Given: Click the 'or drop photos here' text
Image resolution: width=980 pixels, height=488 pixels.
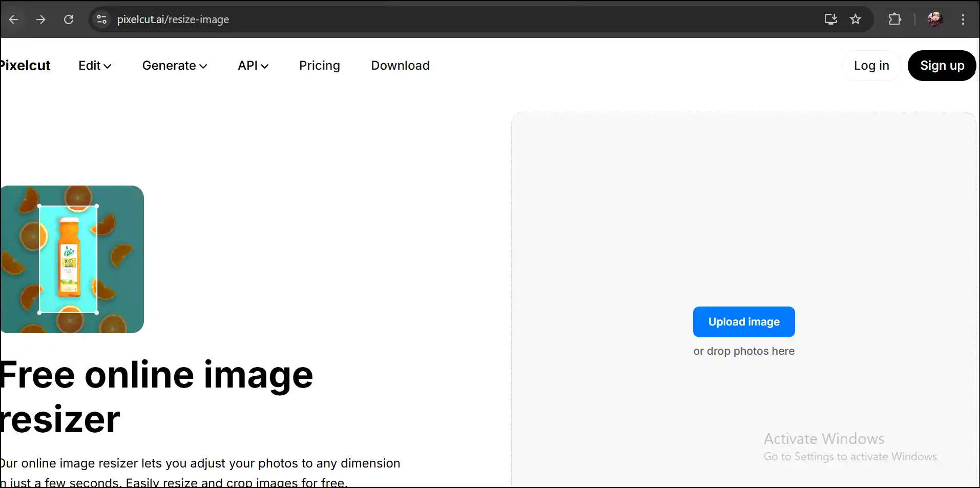Looking at the screenshot, I should [x=744, y=351].
